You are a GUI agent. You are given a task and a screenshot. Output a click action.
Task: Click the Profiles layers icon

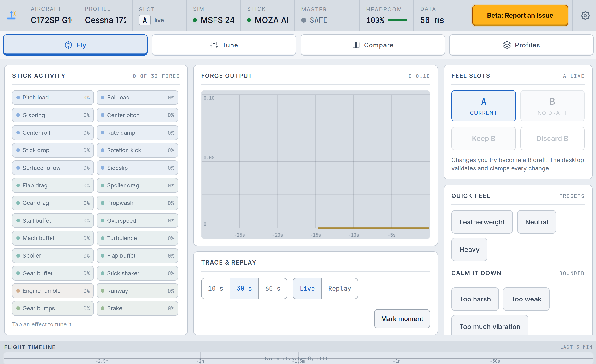507,45
